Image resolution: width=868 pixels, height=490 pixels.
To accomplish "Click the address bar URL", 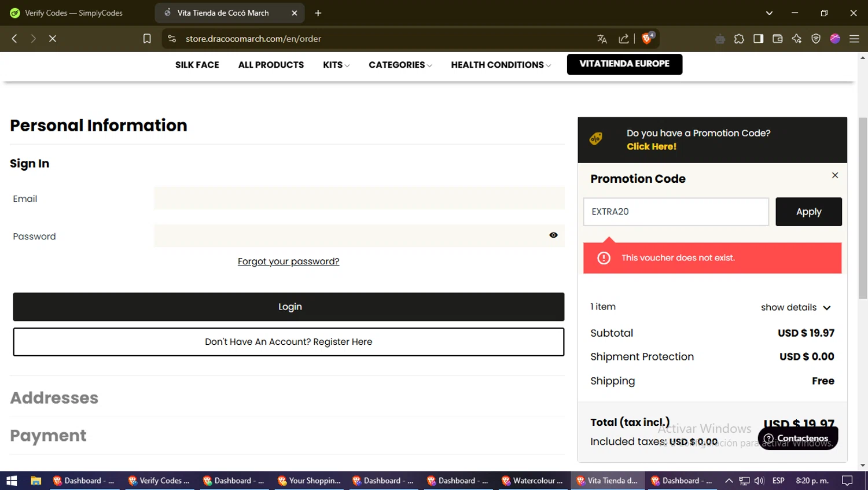I will coord(253,39).
